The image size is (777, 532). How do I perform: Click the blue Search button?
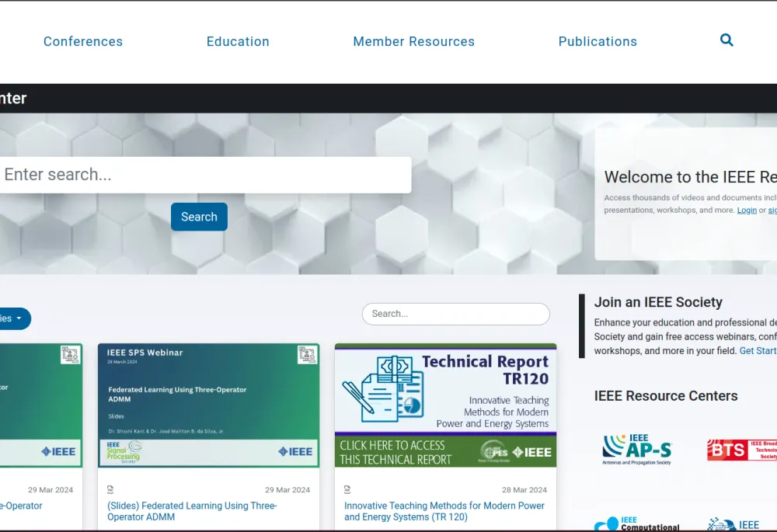click(x=199, y=217)
